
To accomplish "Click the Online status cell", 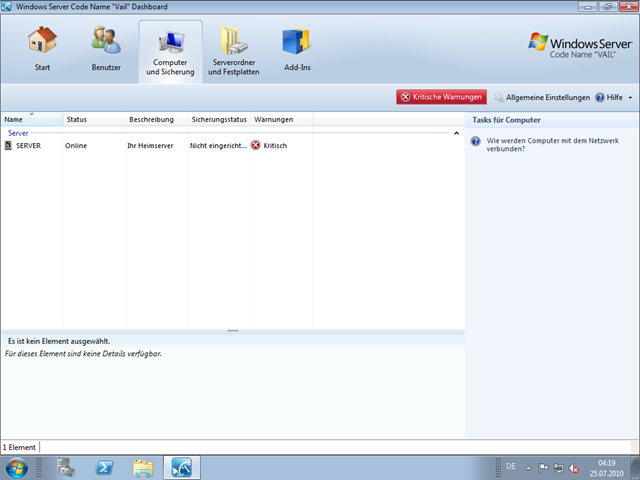I will pyautogui.click(x=76, y=146).
